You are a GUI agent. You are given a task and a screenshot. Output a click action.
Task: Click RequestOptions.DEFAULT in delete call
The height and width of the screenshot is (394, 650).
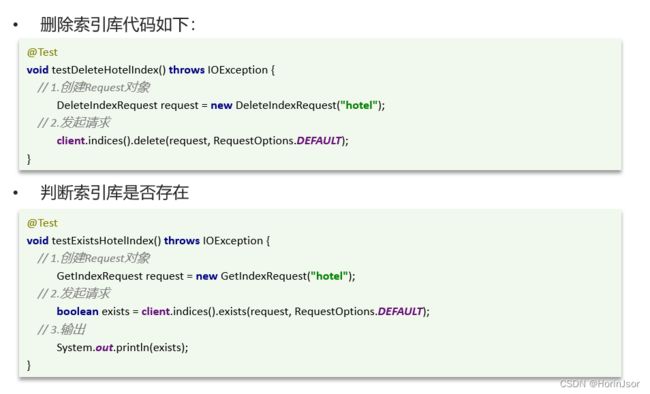278,141
